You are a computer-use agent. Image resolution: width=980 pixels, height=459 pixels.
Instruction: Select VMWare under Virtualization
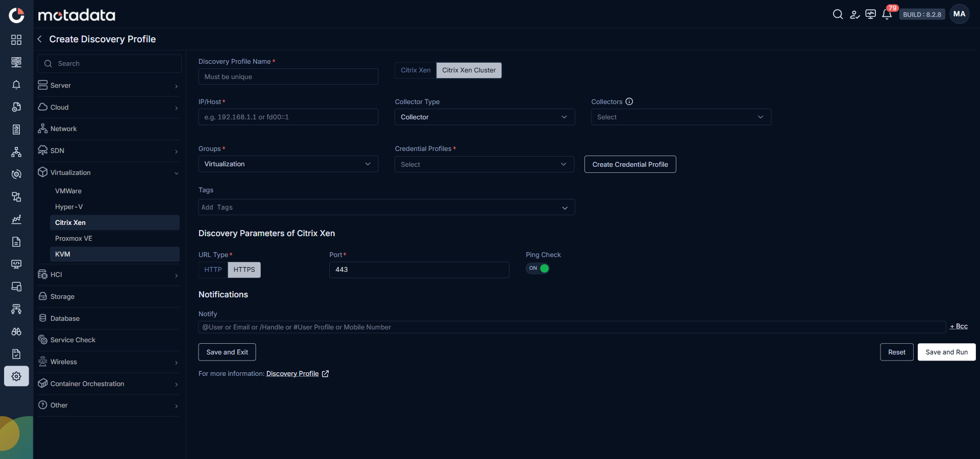(x=115, y=191)
